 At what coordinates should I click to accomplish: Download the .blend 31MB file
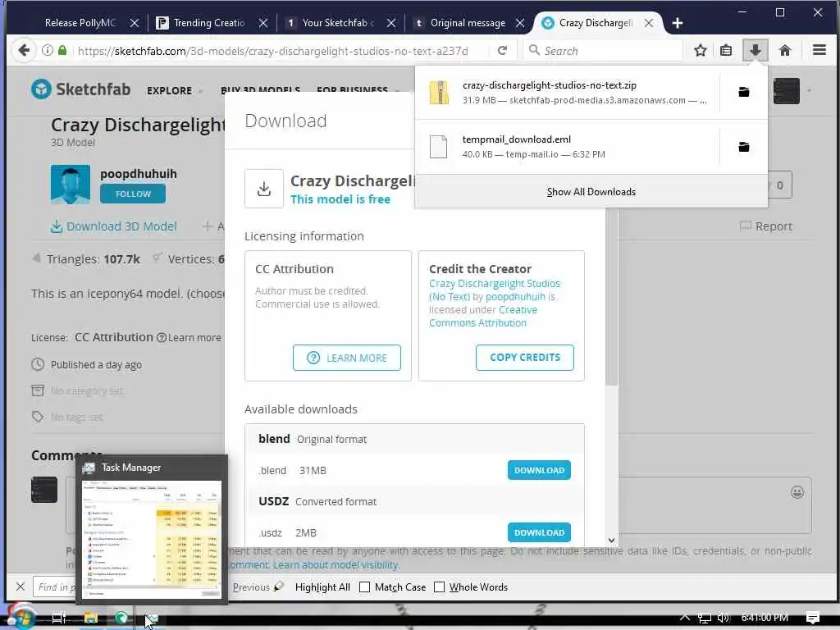tap(539, 470)
